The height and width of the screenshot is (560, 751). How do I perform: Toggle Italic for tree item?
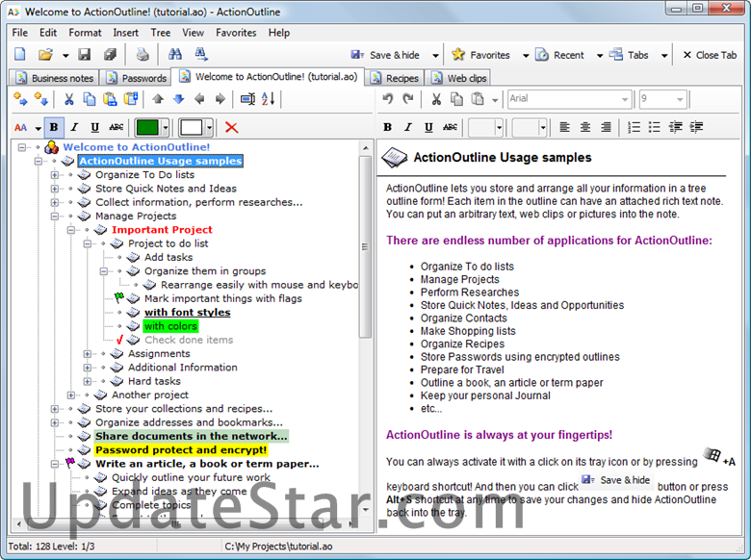coord(74,127)
